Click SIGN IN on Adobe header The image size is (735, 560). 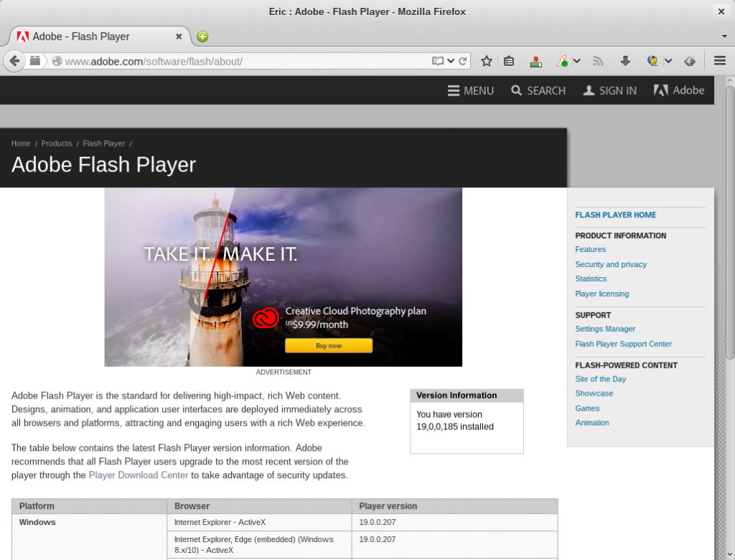(x=610, y=90)
